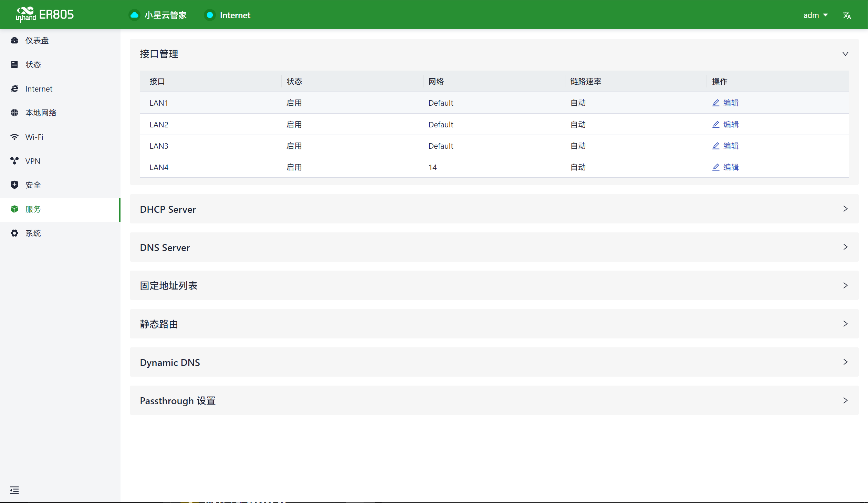Viewport: 868px width, 503px height.
Task: Click the language translate icon in header
Action: [x=847, y=15]
